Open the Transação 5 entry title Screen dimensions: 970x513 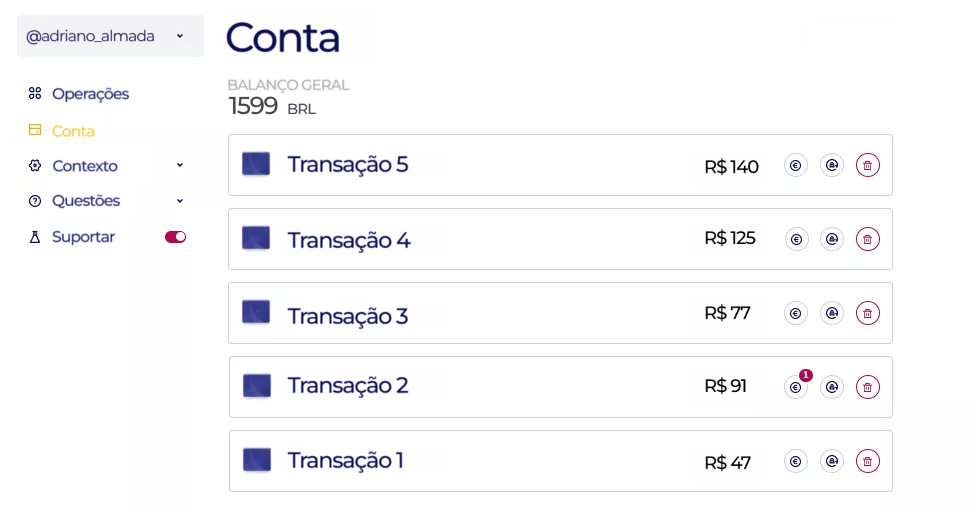pos(348,165)
